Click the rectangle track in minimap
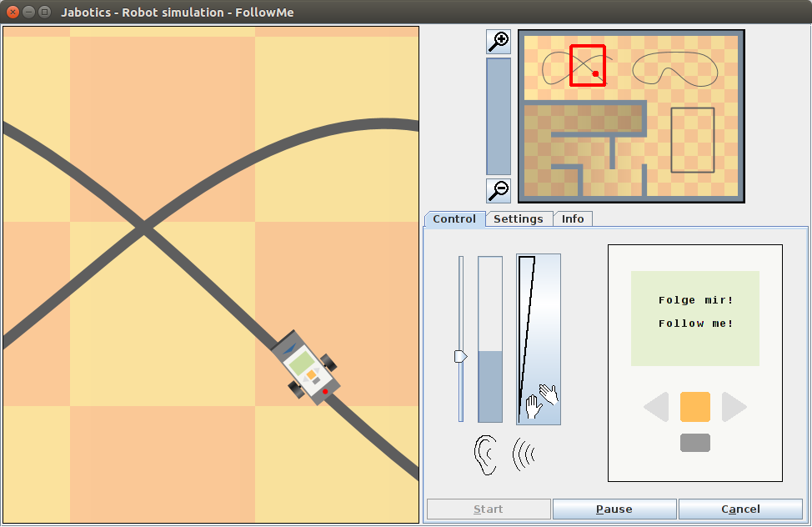The image size is (812, 527). (693, 140)
